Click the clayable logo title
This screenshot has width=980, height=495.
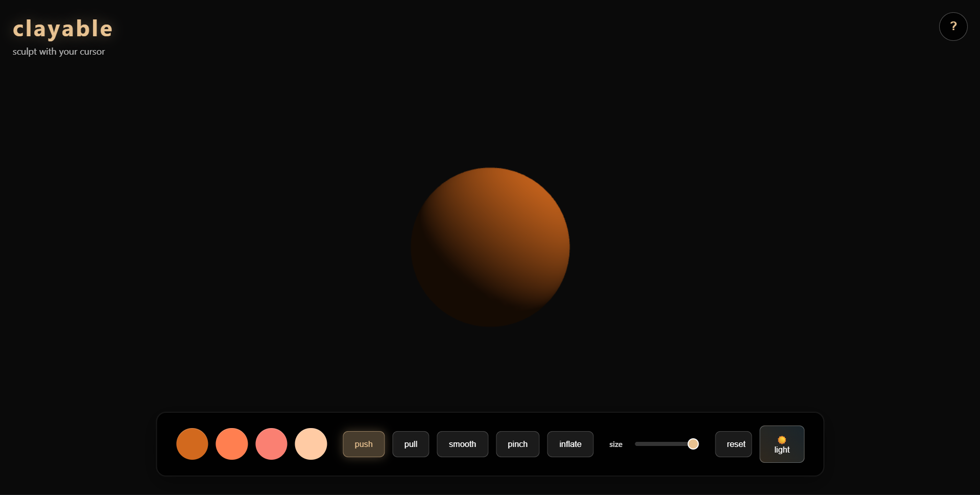tap(62, 29)
